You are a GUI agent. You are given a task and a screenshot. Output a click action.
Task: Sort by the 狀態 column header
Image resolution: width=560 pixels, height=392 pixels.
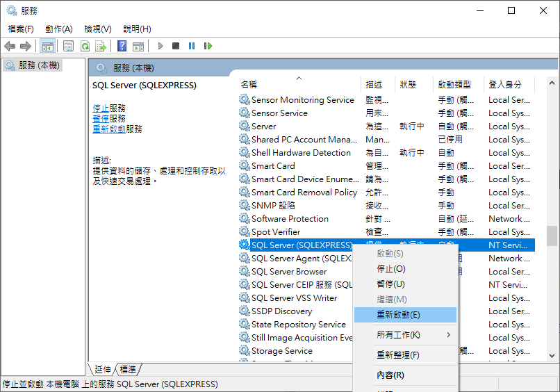tap(414, 85)
